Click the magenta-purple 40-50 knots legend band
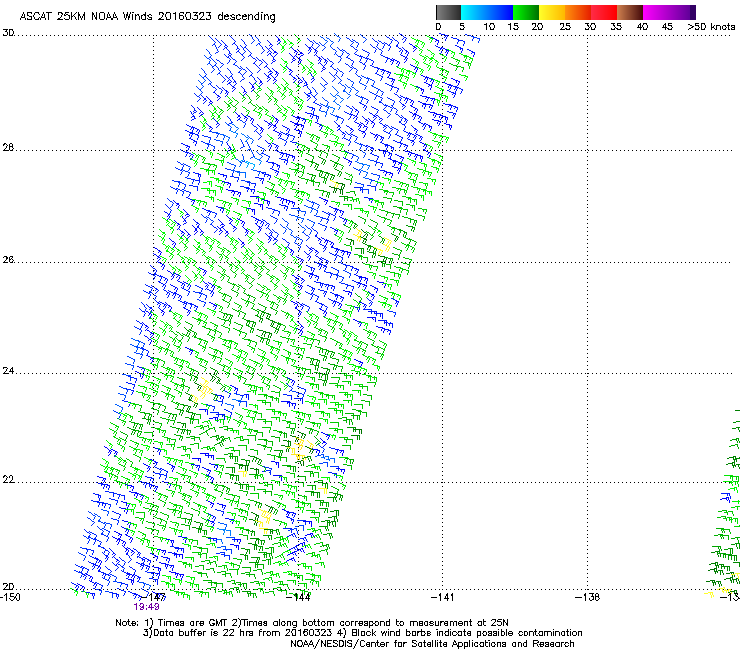Screen dimensions: 740x650 coord(666,12)
